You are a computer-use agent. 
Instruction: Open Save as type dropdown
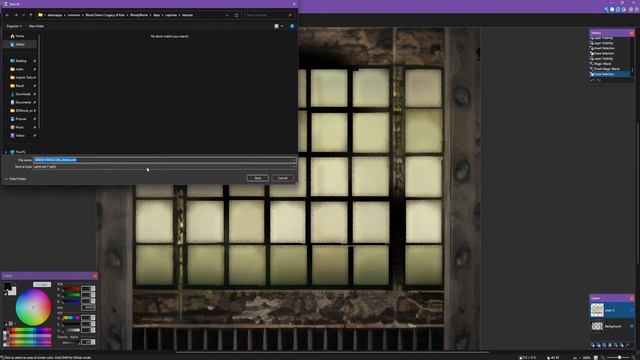pyautogui.click(x=164, y=167)
